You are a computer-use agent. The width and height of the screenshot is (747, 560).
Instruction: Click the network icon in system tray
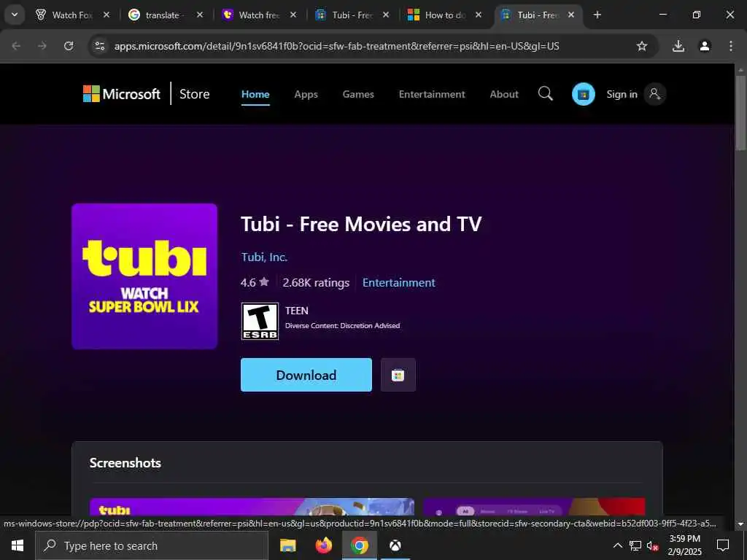[635, 545]
